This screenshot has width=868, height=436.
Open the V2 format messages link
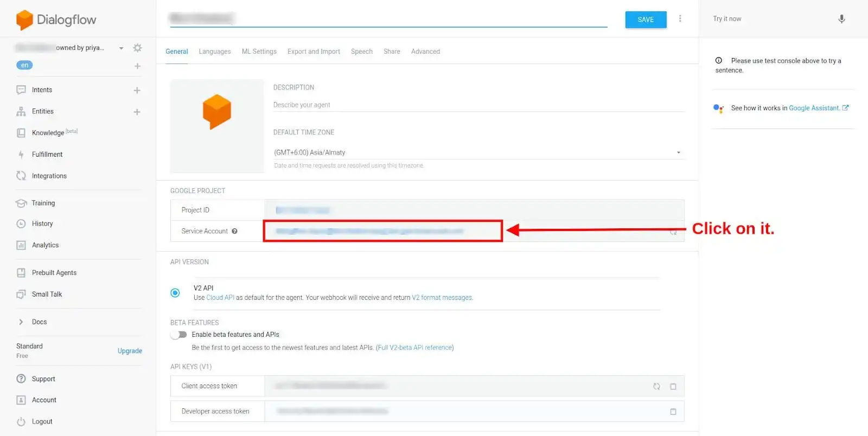point(442,298)
